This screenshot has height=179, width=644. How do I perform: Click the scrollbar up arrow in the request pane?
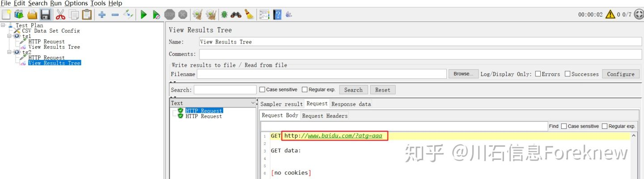634,136
